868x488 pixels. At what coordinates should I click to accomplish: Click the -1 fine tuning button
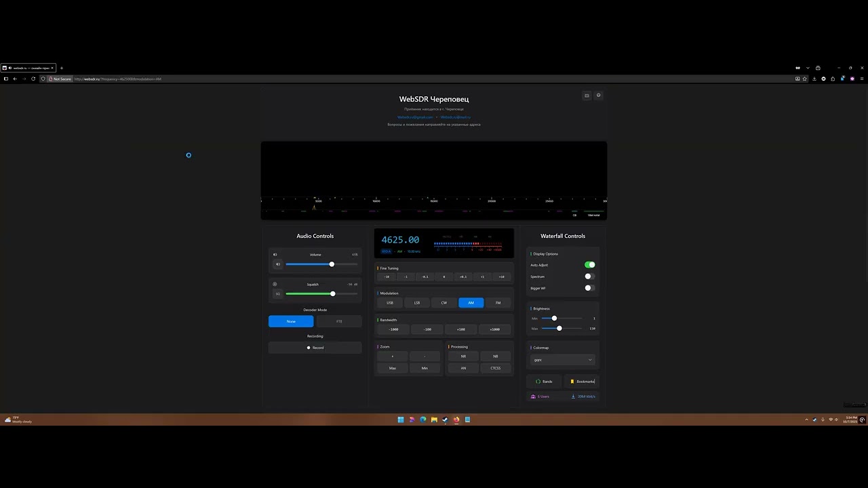pyautogui.click(x=406, y=277)
